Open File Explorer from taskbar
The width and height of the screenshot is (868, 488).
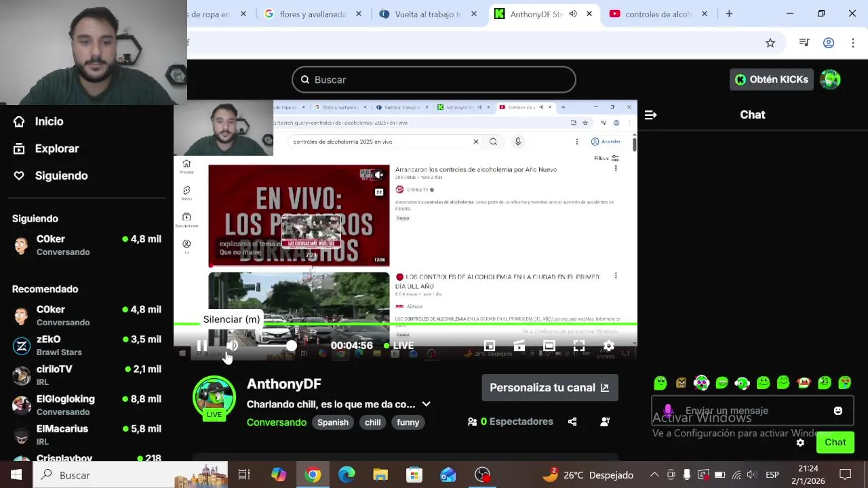coord(380,475)
